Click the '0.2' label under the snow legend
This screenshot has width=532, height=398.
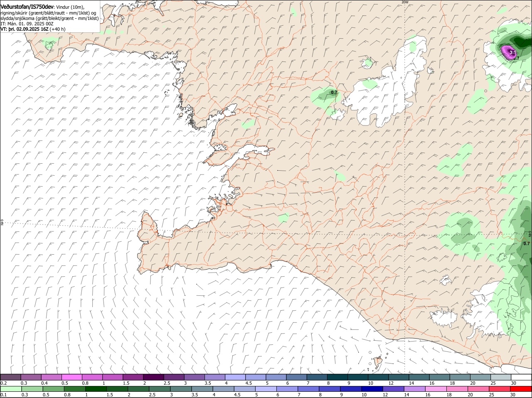point(3,383)
